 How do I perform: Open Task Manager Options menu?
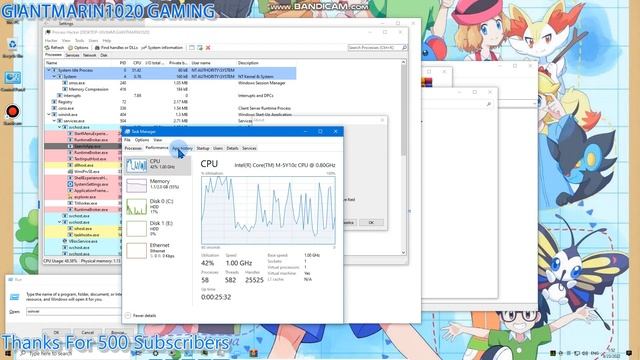pyautogui.click(x=142, y=140)
